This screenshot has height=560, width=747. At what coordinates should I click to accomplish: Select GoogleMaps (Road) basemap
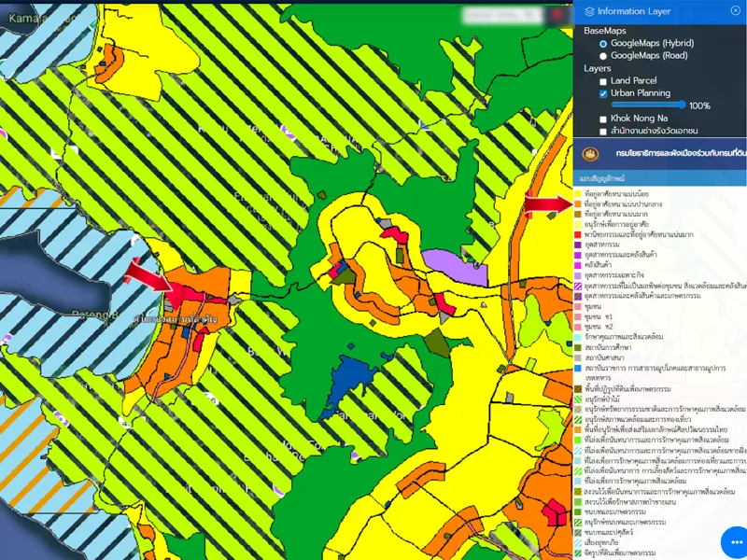tap(603, 56)
